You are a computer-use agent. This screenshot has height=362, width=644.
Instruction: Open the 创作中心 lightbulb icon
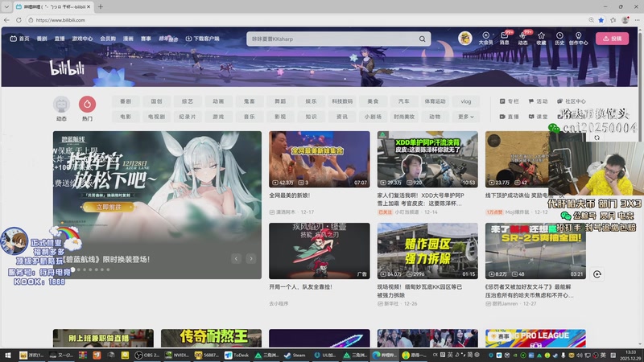click(x=578, y=38)
